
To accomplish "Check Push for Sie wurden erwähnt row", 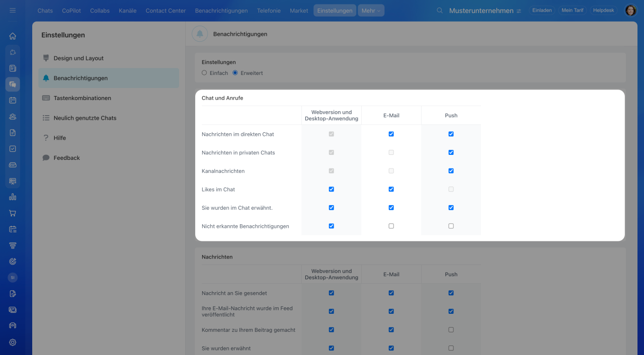I will 451,348.
